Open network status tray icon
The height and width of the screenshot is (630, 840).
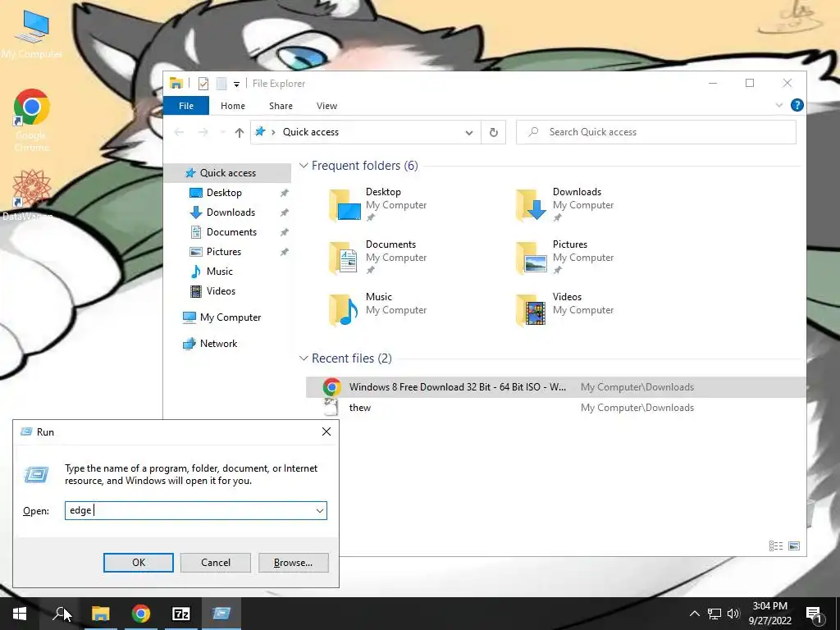(x=714, y=614)
